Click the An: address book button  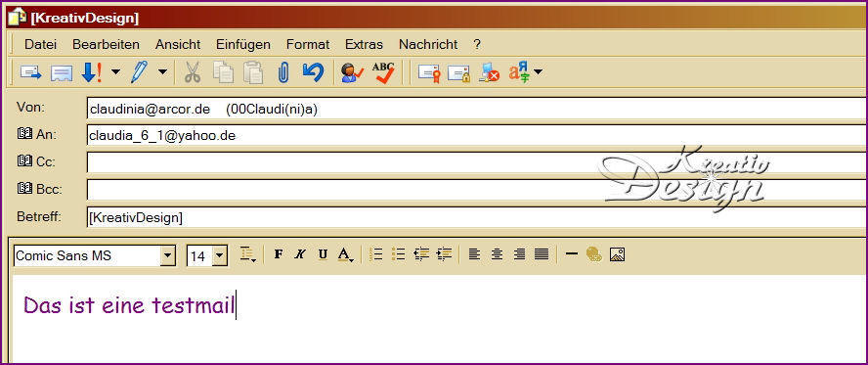pos(25,134)
